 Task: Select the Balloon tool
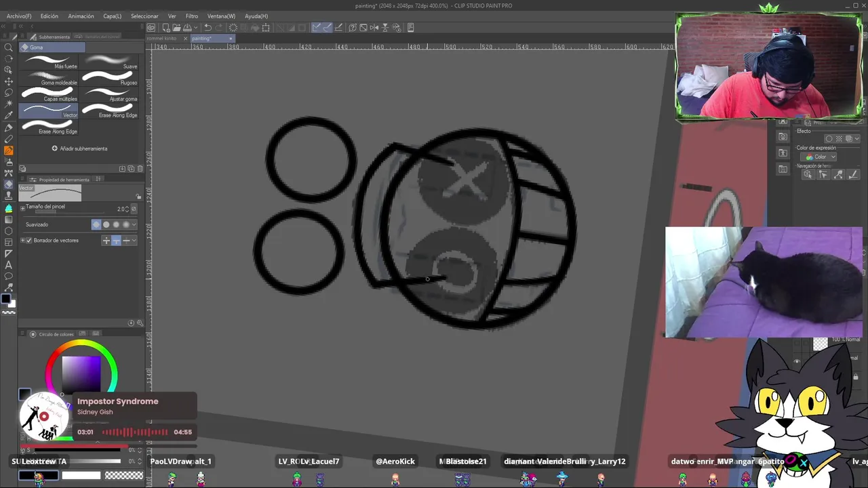[9, 277]
